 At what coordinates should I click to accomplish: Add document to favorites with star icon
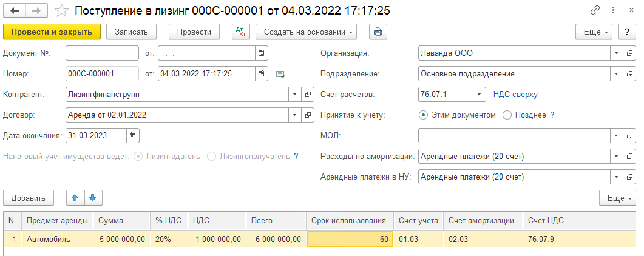click(61, 11)
